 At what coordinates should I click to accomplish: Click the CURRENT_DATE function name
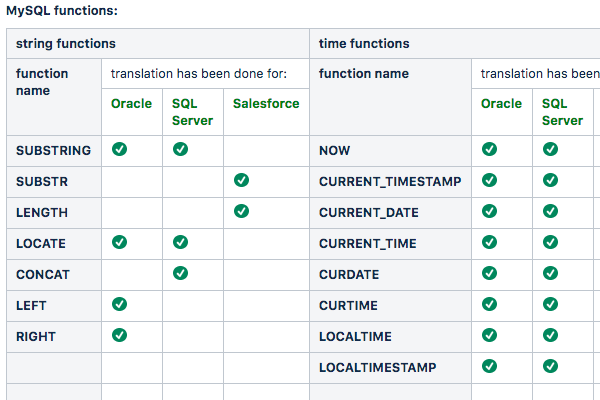368,213
